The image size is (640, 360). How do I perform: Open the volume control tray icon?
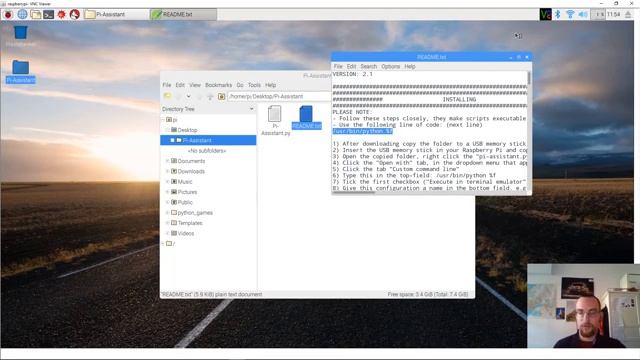tap(583, 14)
